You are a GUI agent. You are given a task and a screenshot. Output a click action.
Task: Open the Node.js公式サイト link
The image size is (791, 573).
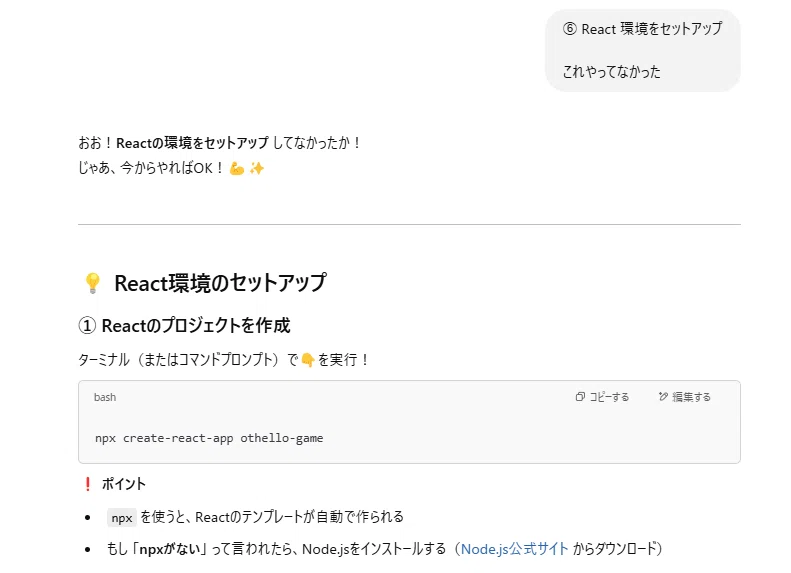click(x=515, y=549)
